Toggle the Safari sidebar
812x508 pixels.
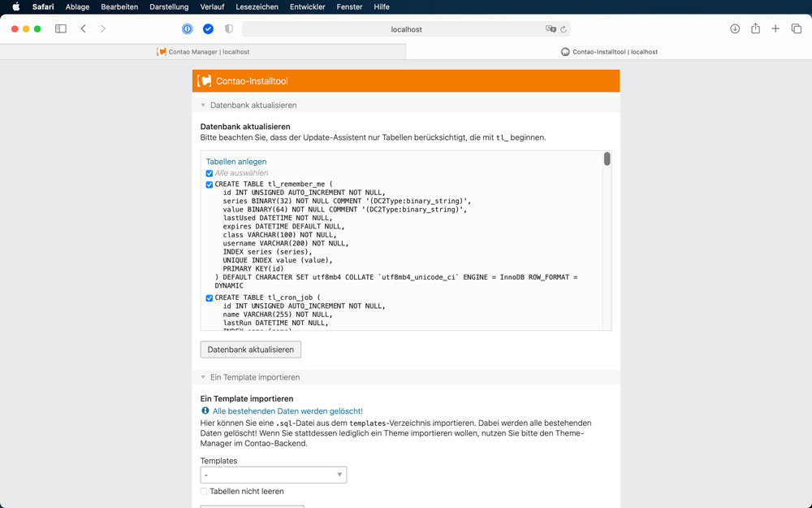click(61, 29)
